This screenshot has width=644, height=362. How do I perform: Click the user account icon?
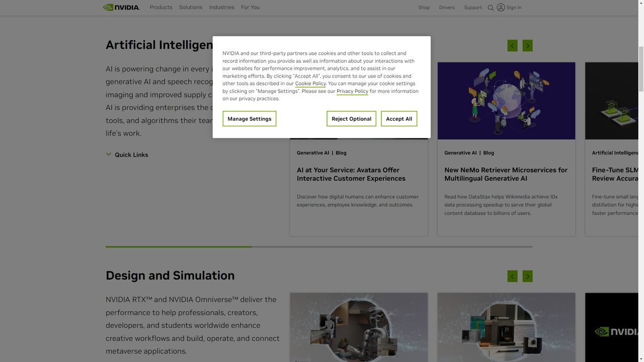coord(501,8)
